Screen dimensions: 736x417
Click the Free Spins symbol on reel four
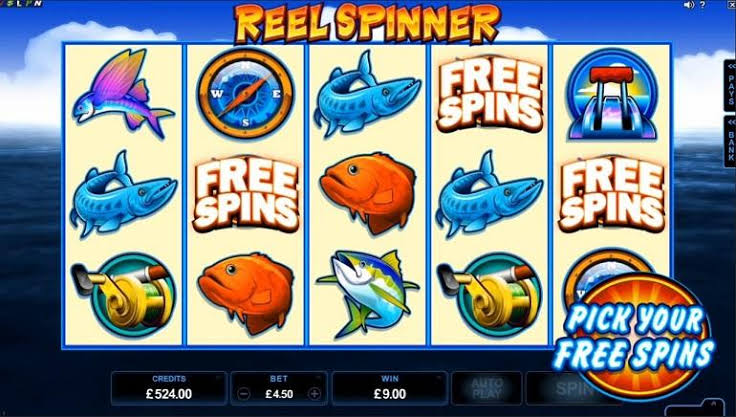pyautogui.click(x=490, y=94)
